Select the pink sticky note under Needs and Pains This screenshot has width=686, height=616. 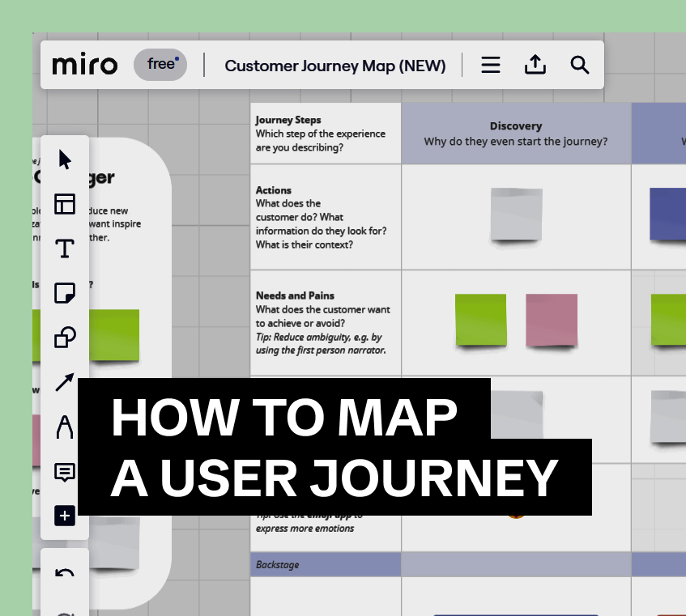[x=552, y=321]
